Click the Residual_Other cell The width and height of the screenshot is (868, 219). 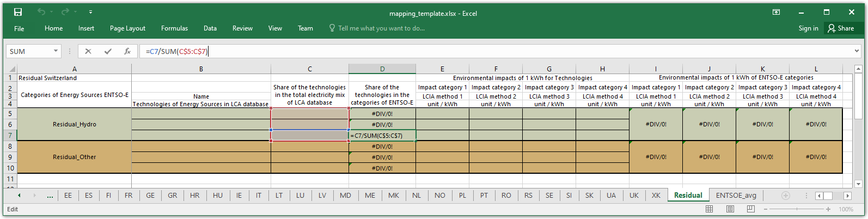click(x=75, y=157)
